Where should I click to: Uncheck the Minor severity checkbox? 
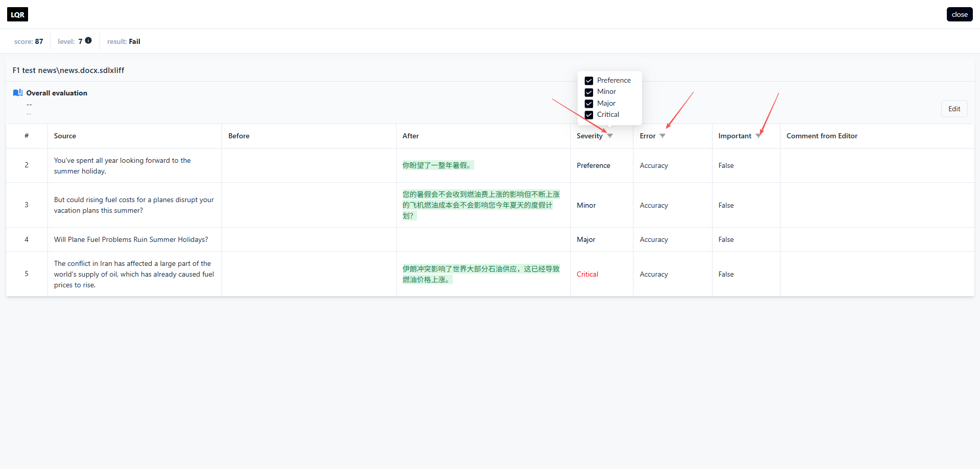point(589,92)
